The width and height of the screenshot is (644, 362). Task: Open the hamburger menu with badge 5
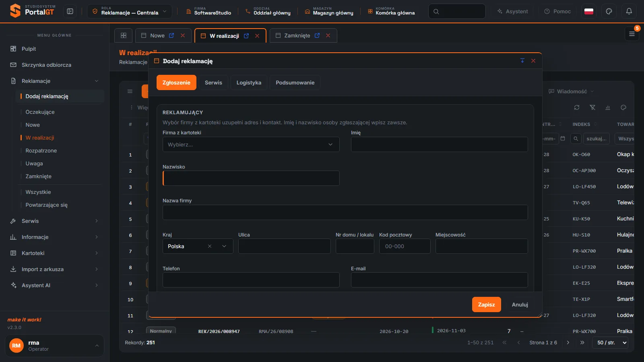pos(632,34)
